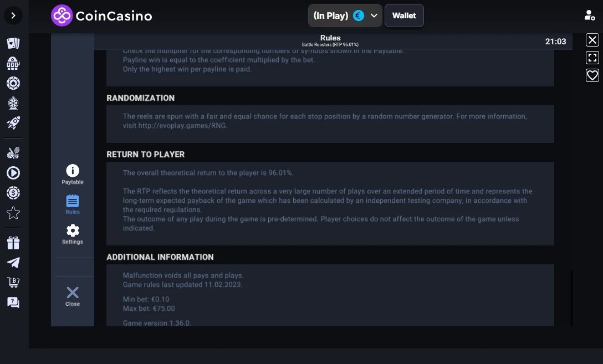Open the game Settings gear
This screenshot has width=603, height=364.
click(x=72, y=234)
